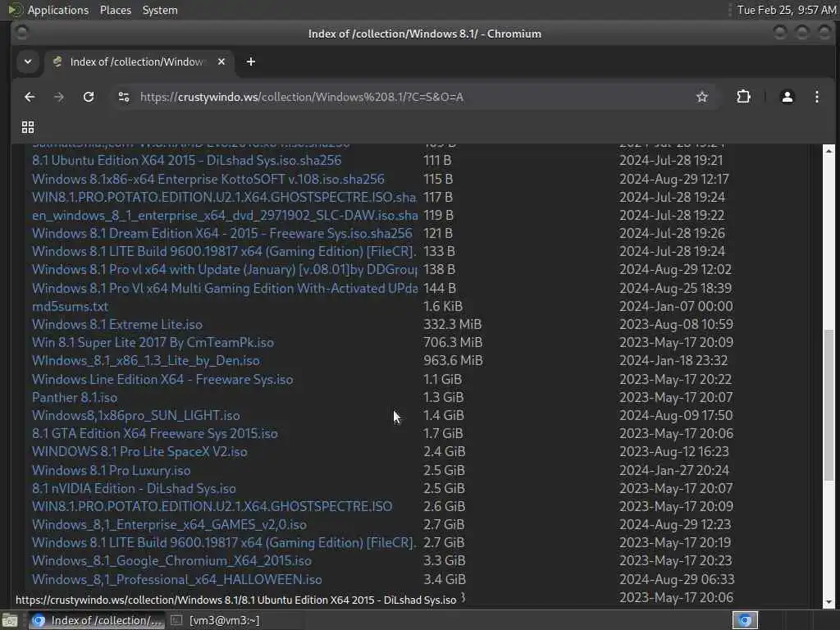Close the Index of /collection tab
840x630 pixels.
[x=221, y=62]
